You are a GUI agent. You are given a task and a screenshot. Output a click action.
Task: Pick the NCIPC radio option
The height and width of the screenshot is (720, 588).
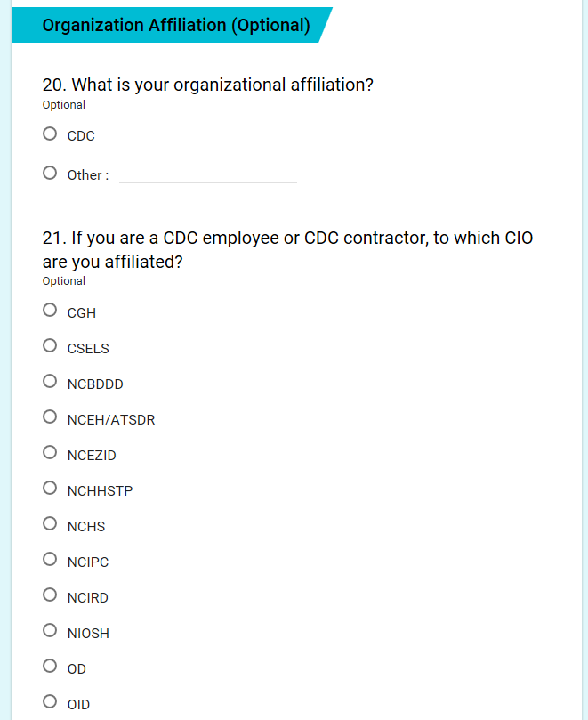pos(50,561)
